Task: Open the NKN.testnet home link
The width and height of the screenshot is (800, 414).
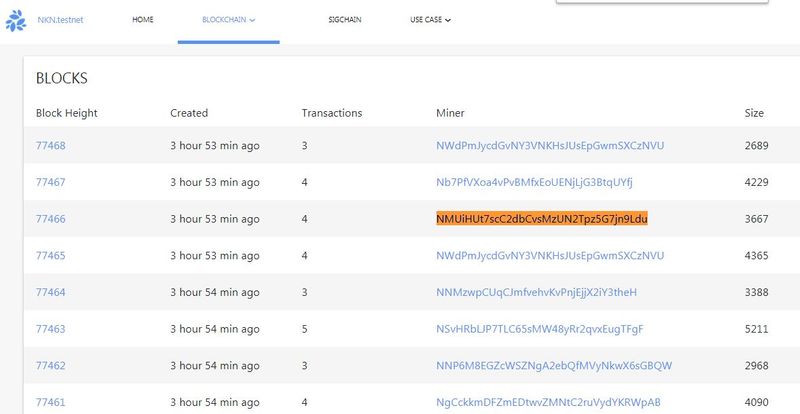Action: (x=63, y=20)
